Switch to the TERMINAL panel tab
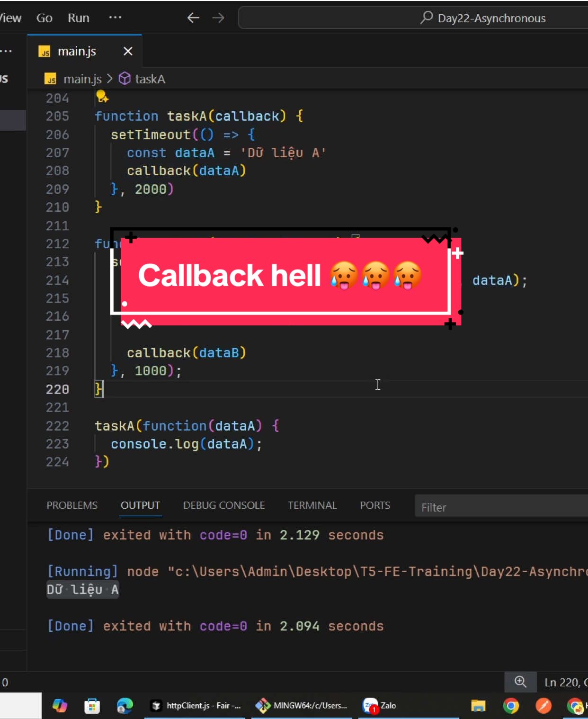Screen dimensions: 588x719 pos(312,505)
